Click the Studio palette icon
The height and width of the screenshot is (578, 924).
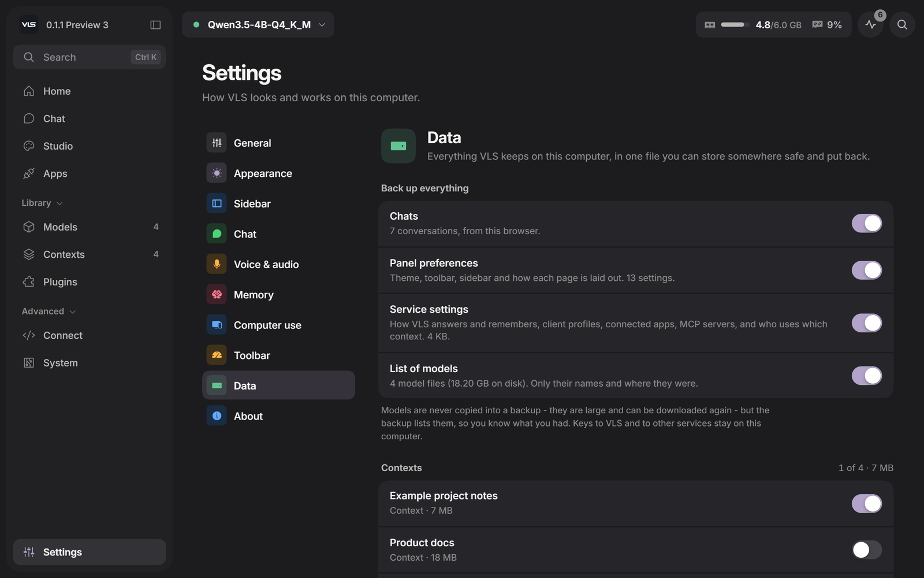tap(29, 146)
